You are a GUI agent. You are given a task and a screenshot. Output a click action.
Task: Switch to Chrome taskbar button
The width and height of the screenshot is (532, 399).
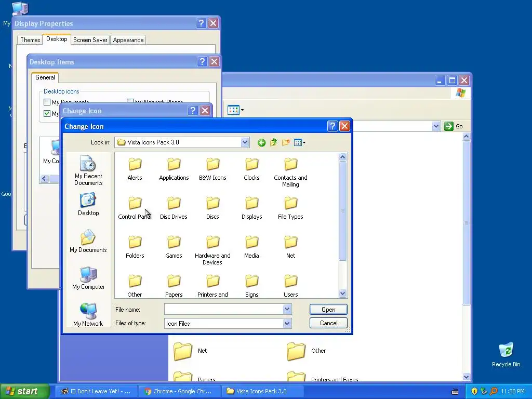click(179, 391)
